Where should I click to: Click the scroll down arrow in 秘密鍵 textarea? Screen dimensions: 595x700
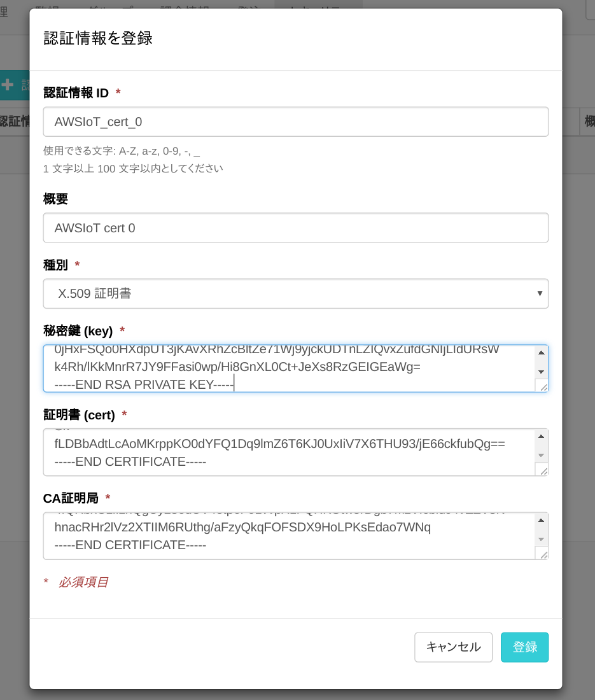click(541, 372)
